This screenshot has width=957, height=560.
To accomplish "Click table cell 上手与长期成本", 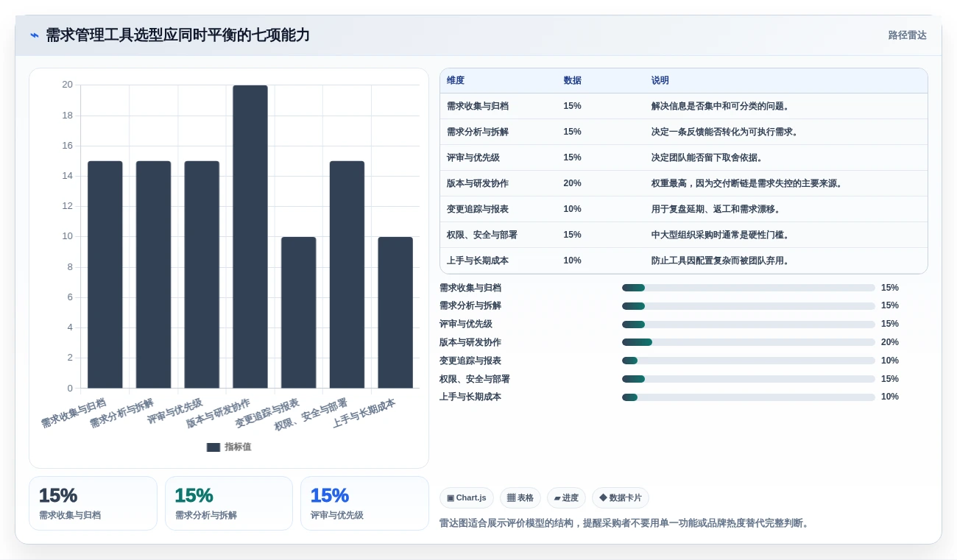I will pos(478,260).
